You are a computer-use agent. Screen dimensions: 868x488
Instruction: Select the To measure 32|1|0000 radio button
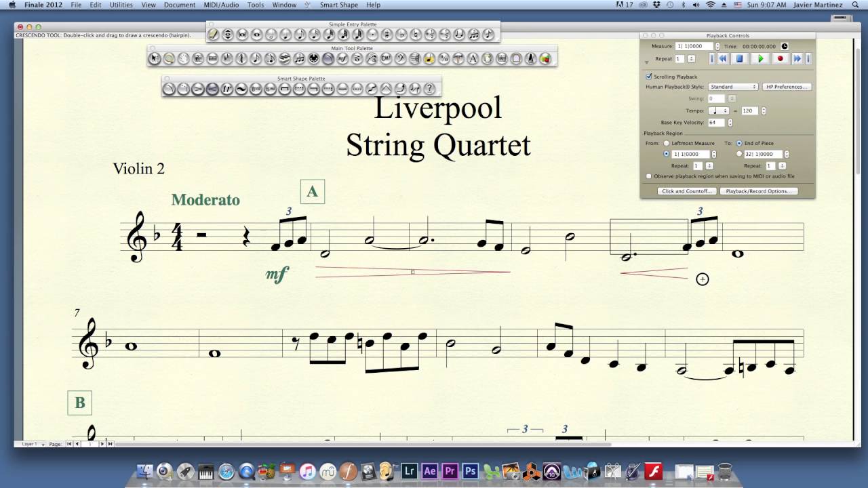pos(739,154)
